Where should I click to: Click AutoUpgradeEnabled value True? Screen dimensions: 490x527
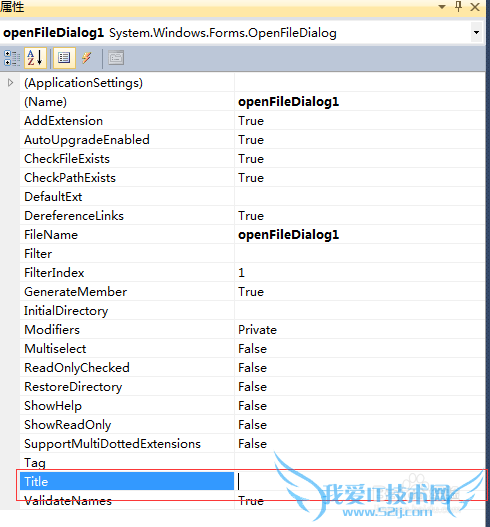coord(360,140)
